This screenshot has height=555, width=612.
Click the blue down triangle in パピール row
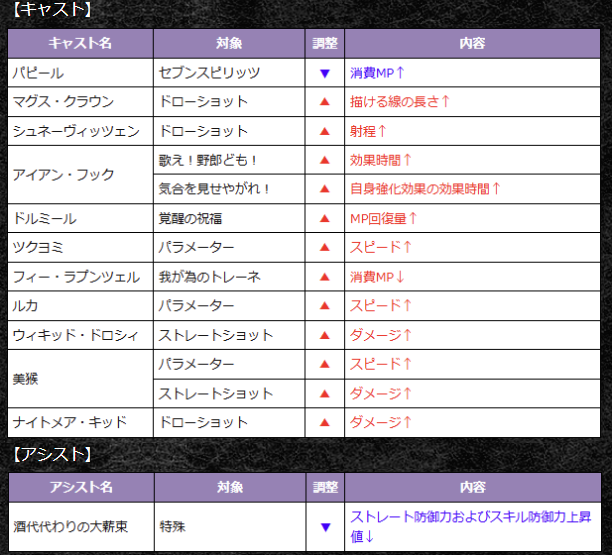325,73
